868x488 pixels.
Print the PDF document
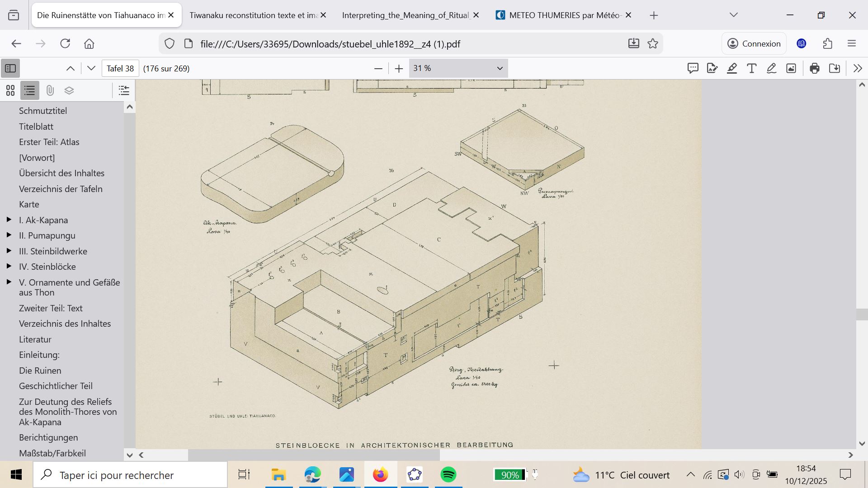[815, 68]
